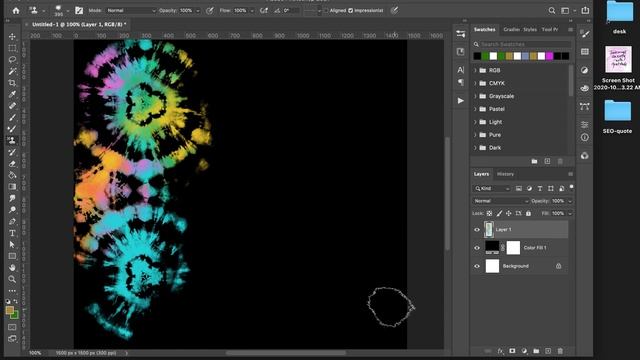Pick the magenta recent swatch

[x=549, y=56]
